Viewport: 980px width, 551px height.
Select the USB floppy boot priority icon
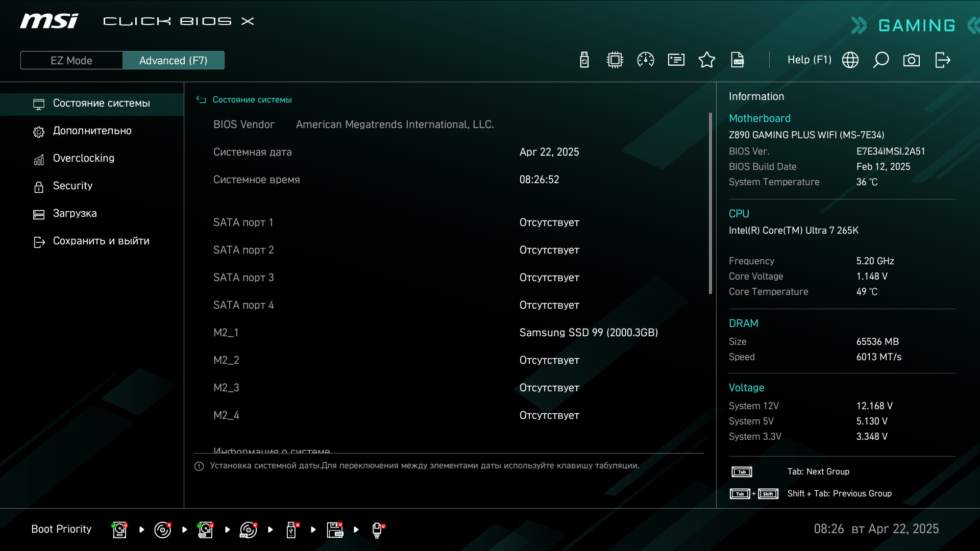[335, 530]
